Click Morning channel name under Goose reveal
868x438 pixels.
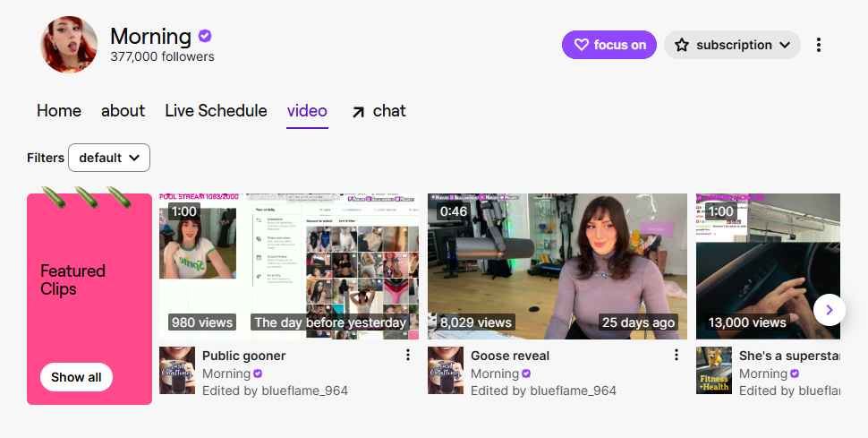pyautogui.click(x=495, y=374)
